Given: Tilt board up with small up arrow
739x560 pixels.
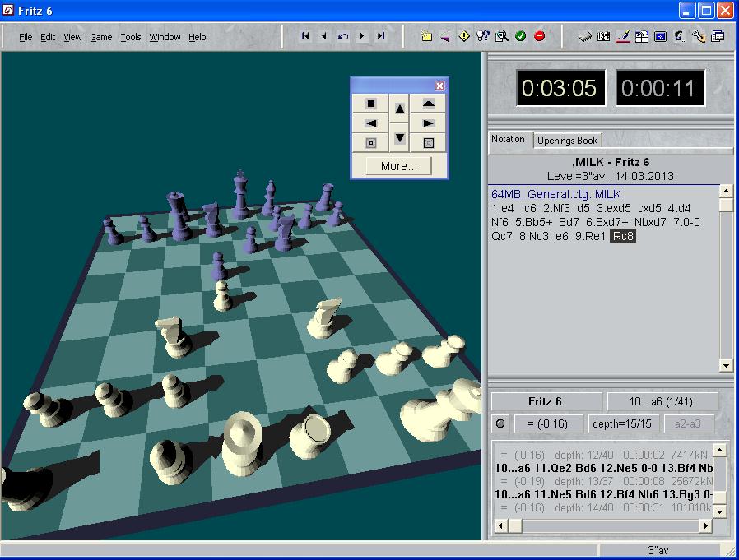Looking at the screenshot, I should coord(399,109).
